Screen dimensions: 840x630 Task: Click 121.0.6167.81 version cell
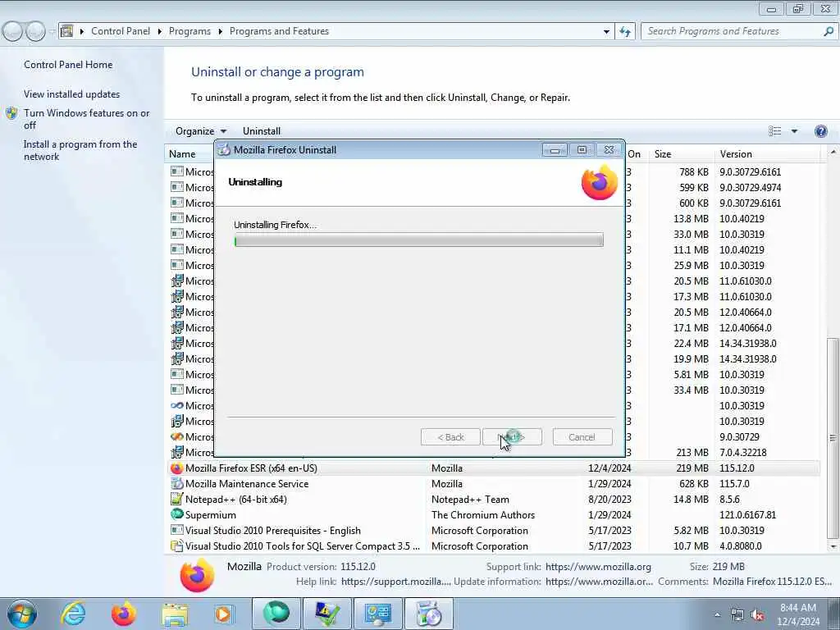(x=748, y=515)
